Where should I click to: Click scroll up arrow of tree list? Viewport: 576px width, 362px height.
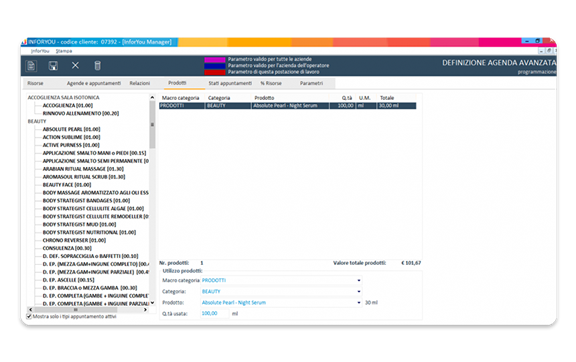[152, 97]
